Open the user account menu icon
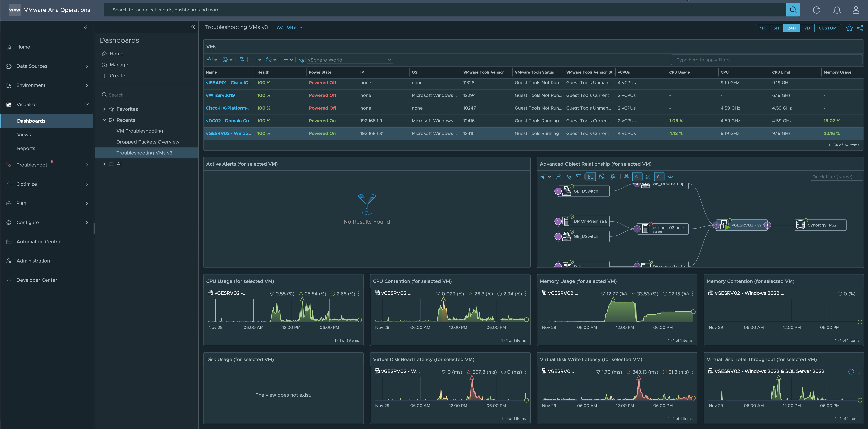This screenshot has width=868, height=429. (857, 10)
